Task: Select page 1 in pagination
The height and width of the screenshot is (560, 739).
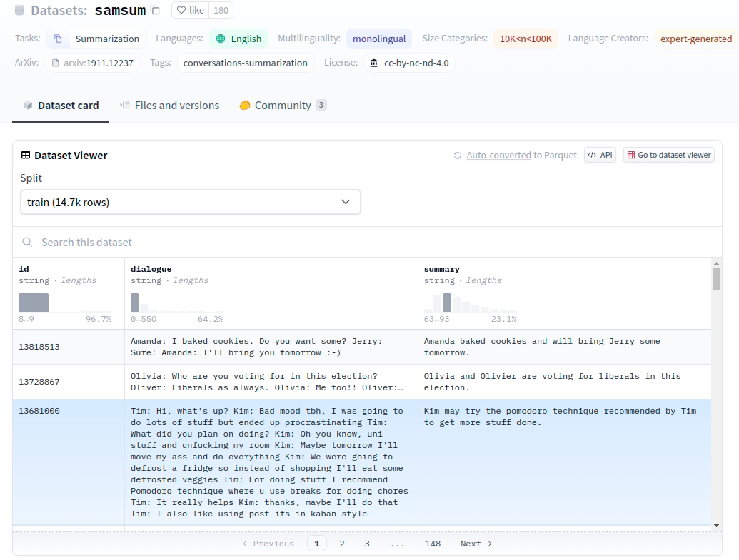Action: pos(317,544)
